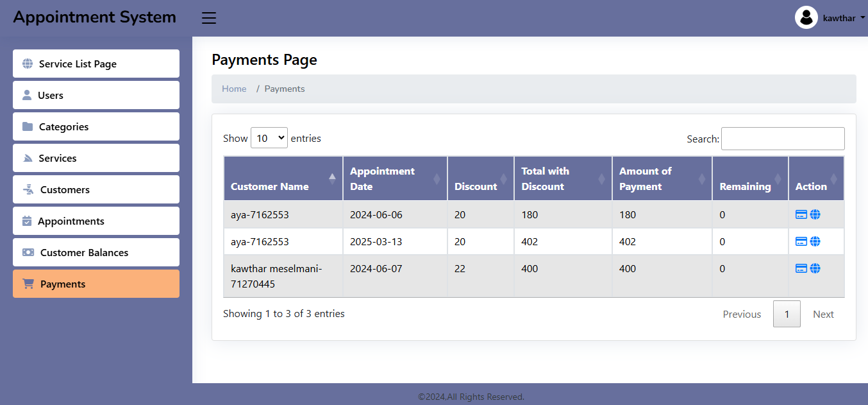Click the Home breadcrumb link
Viewport: 868px width, 405px height.
click(x=234, y=89)
